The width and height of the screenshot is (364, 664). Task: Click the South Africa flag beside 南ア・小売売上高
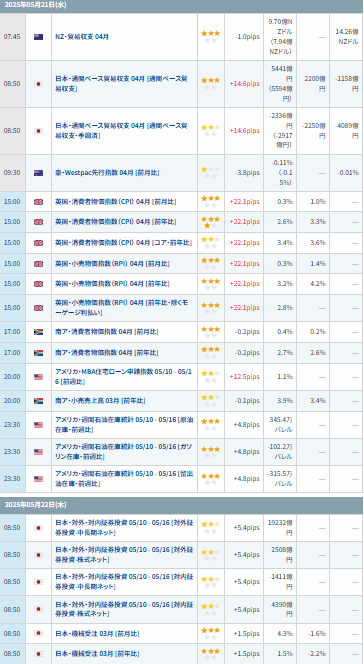(38, 401)
